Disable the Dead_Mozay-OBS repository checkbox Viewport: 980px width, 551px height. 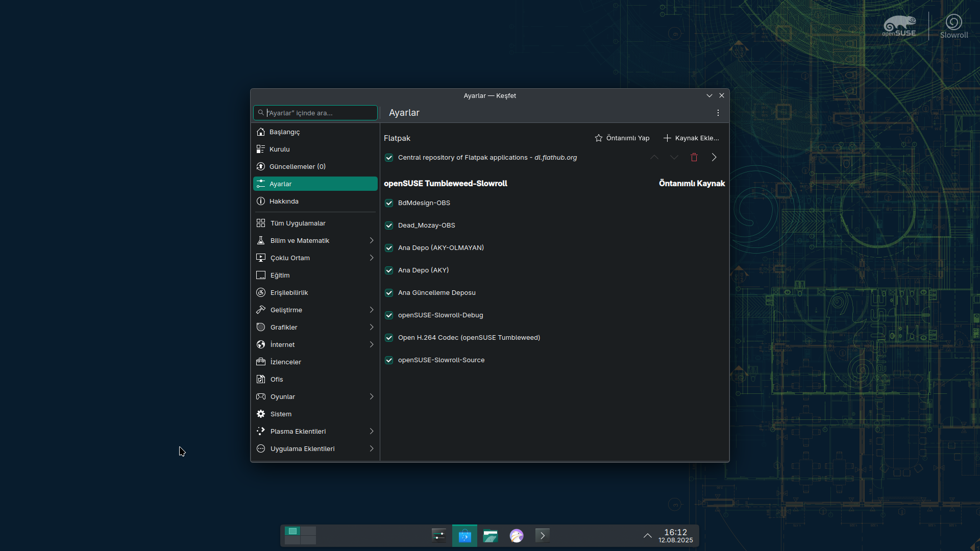pos(389,226)
